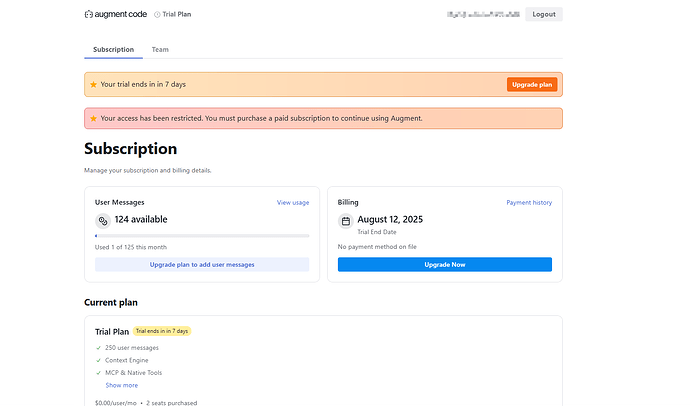Screen dimensions: 690x406
Task: Click the User Messages card title
Action: (x=120, y=202)
